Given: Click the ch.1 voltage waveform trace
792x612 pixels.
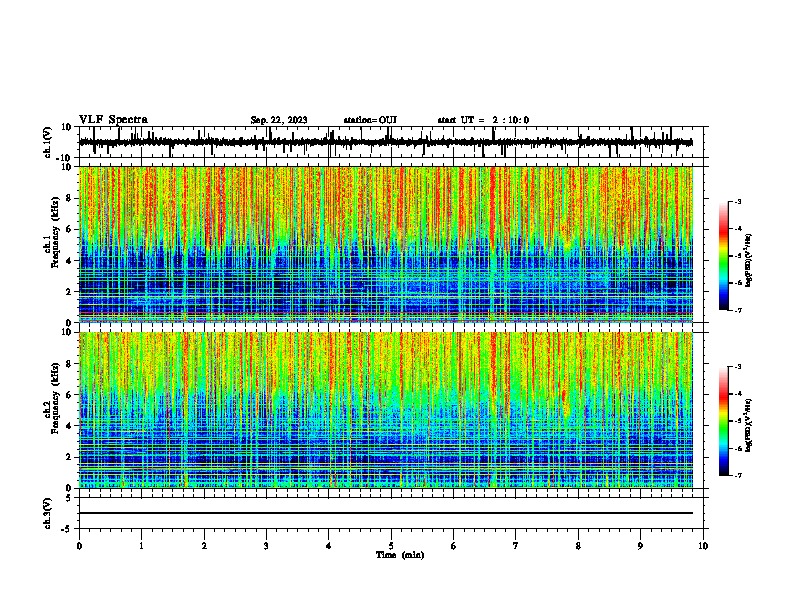Looking at the screenshot, I should [x=386, y=142].
